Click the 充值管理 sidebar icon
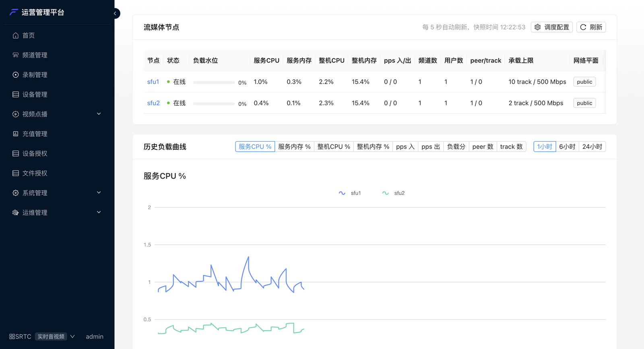The width and height of the screenshot is (644, 349). point(16,134)
